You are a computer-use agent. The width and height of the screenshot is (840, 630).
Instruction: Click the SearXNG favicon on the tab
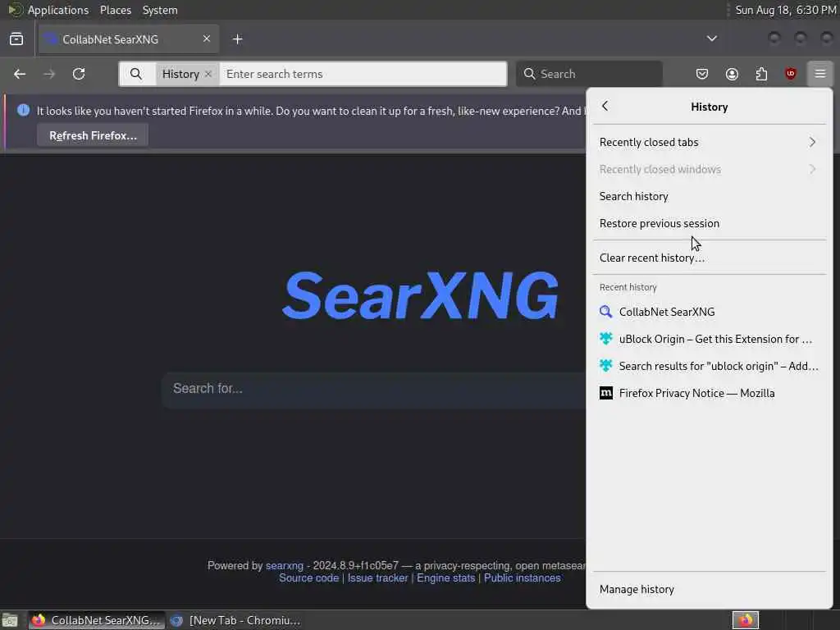coord(51,39)
